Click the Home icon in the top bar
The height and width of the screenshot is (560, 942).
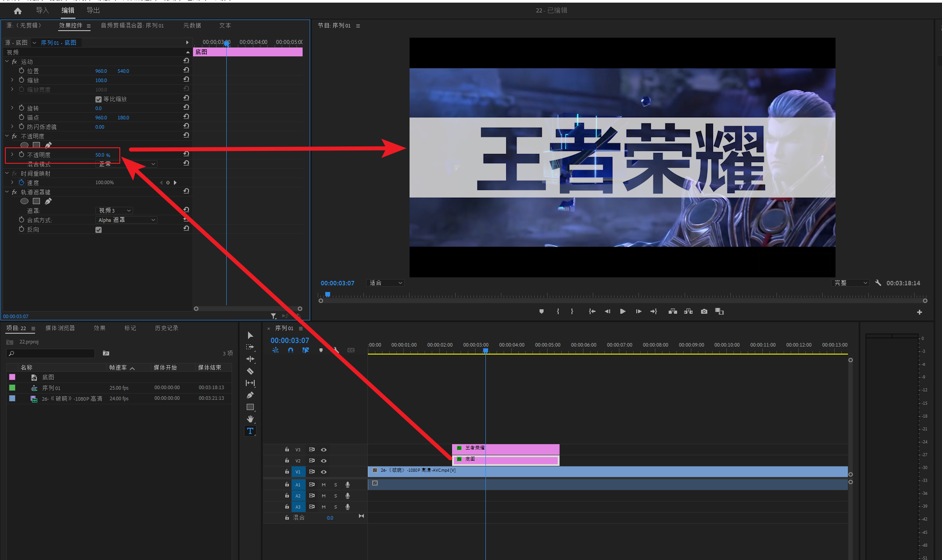18,11
